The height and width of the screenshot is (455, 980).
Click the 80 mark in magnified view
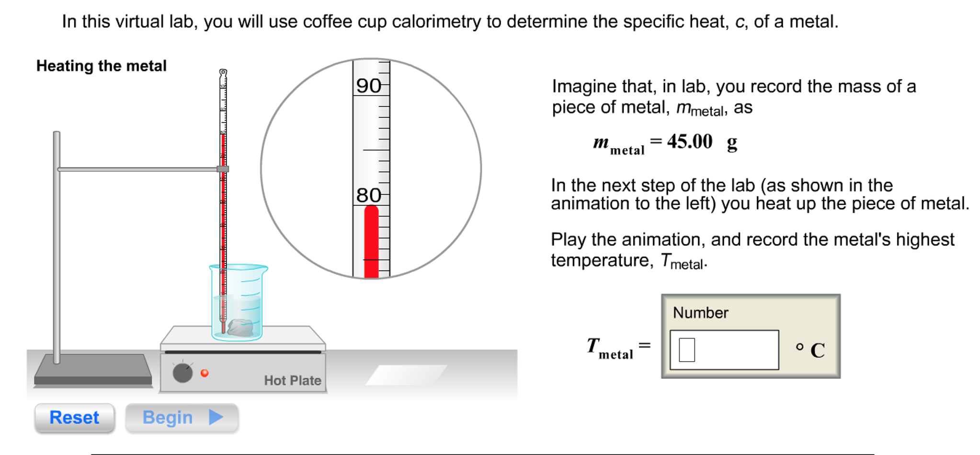(x=368, y=195)
